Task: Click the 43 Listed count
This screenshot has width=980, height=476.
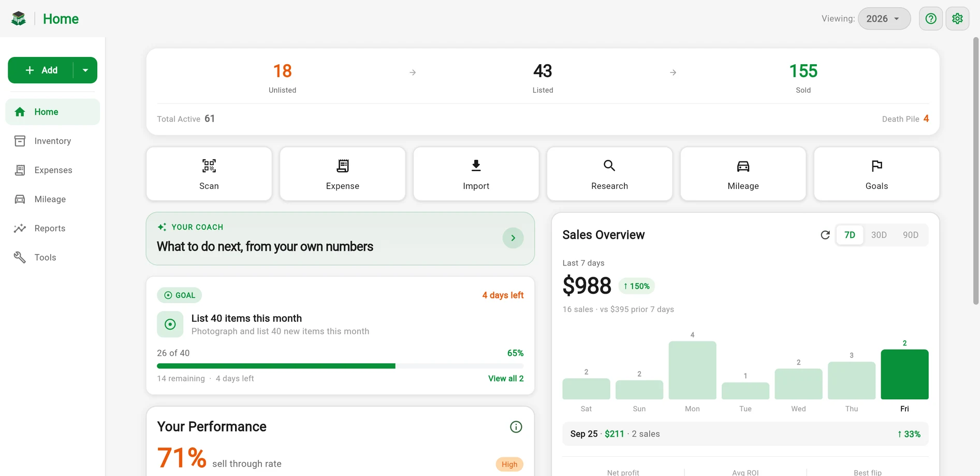Action: point(543,71)
